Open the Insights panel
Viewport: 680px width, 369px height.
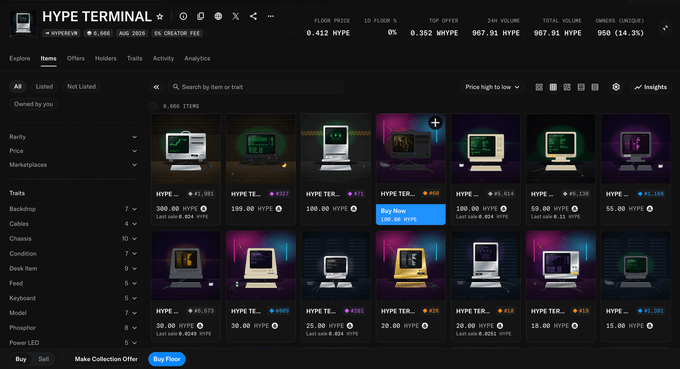coord(651,87)
